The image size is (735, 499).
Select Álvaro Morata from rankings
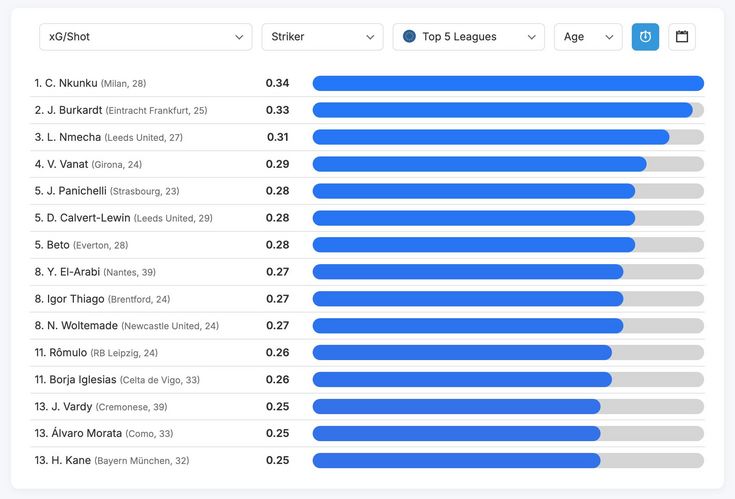[x=367, y=433]
